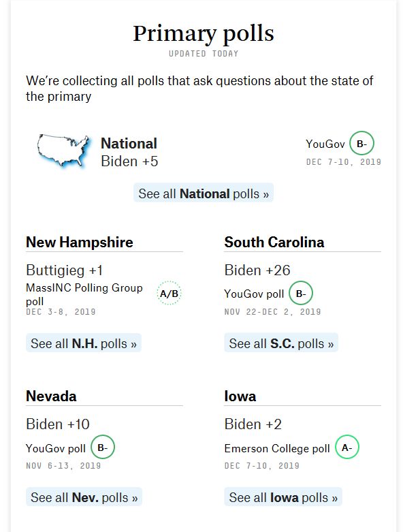Click the National YouGov B- grade badge
This screenshot has height=532, width=403.
point(361,144)
